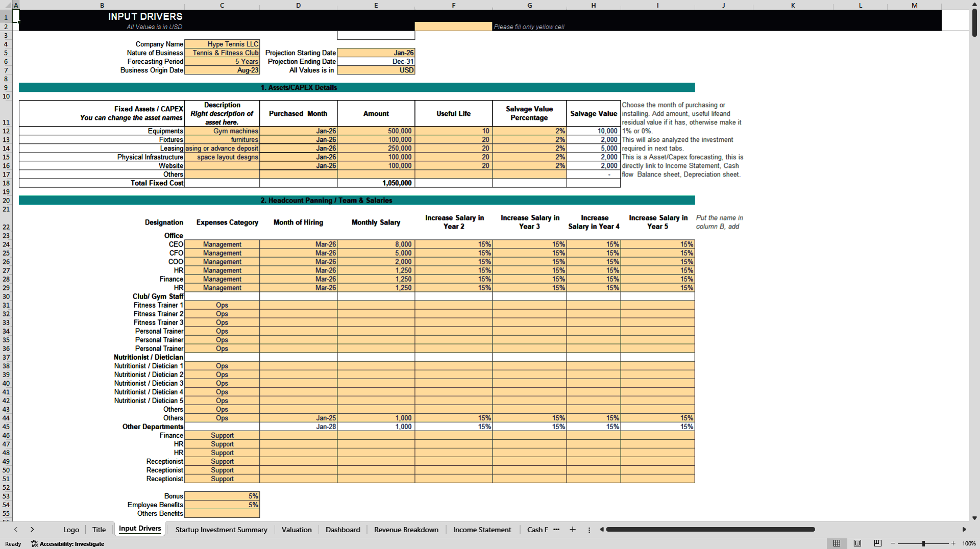Click Headcount Planning section header
Image resolution: width=980 pixels, height=549 pixels.
pyautogui.click(x=357, y=201)
